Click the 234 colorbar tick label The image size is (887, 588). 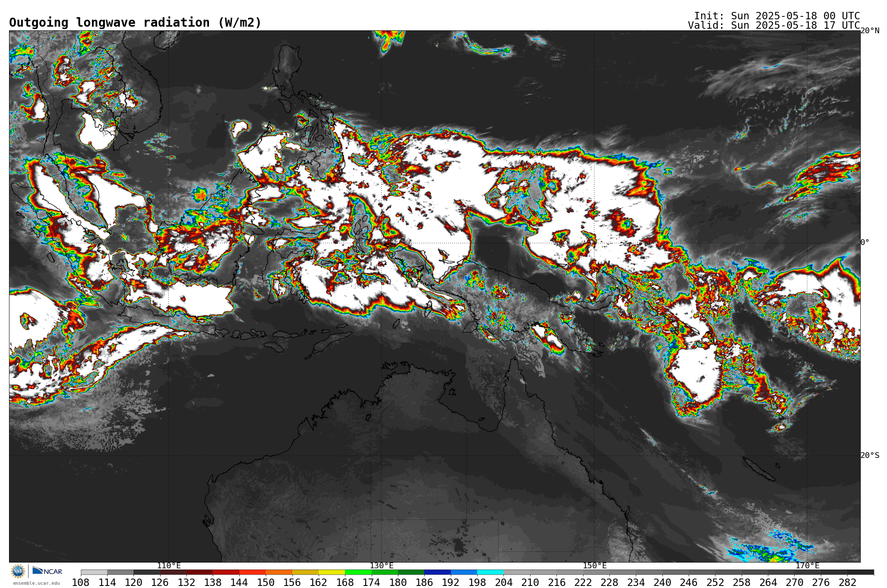point(636,583)
